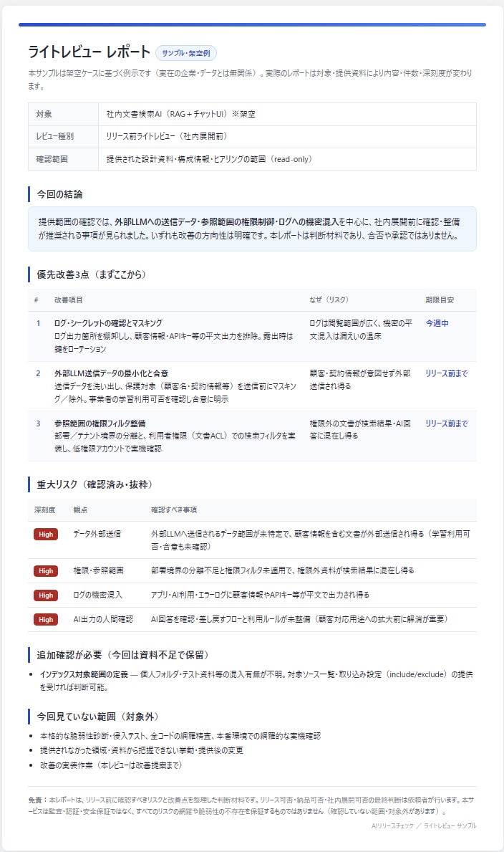The image size is (504, 852).
Task: Select the AI出力の人間確認 cell
Action: click(x=103, y=619)
